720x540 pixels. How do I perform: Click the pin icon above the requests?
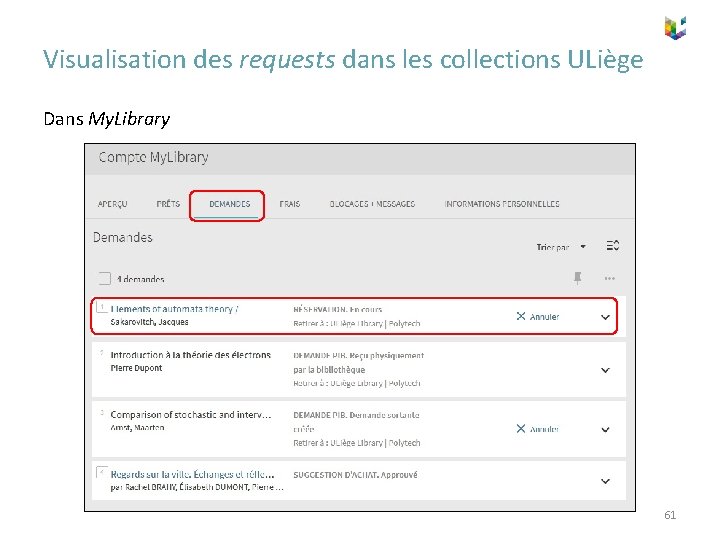tap(578, 278)
